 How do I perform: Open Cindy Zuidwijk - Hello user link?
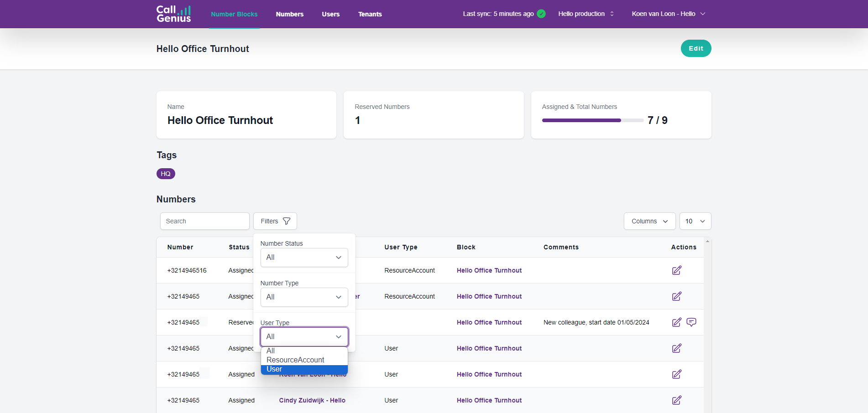point(312,400)
